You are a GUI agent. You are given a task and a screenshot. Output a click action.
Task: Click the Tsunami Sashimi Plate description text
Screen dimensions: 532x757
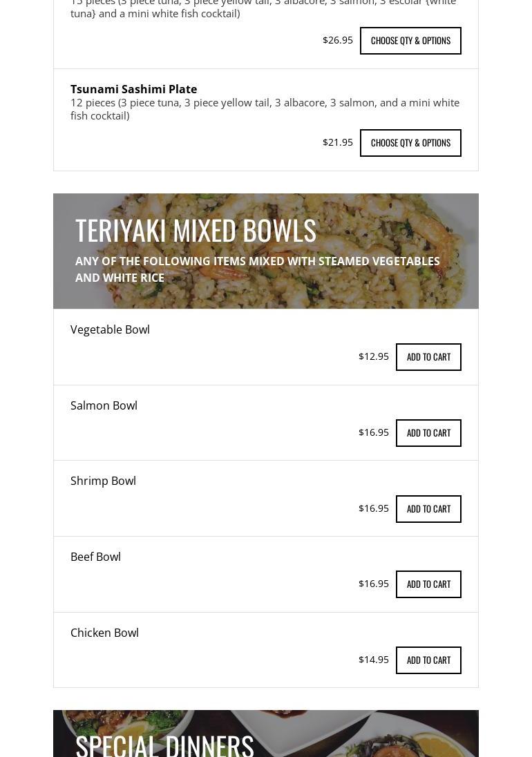click(265, 109)
